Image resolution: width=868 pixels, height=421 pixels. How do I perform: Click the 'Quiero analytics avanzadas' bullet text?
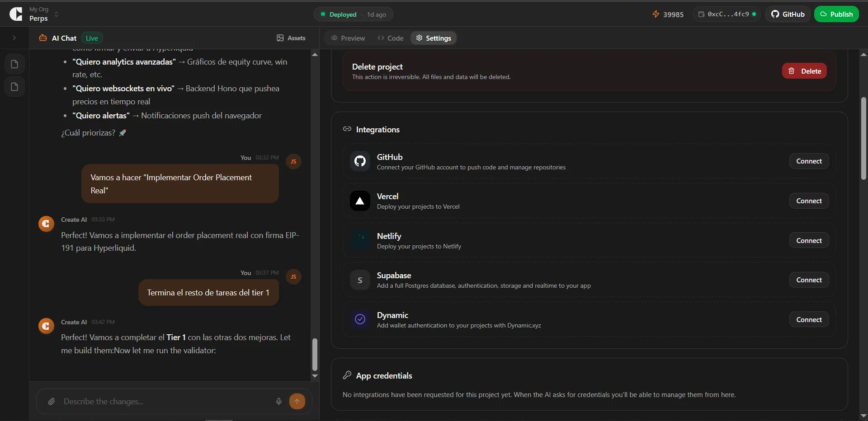(x=124, y=62)
